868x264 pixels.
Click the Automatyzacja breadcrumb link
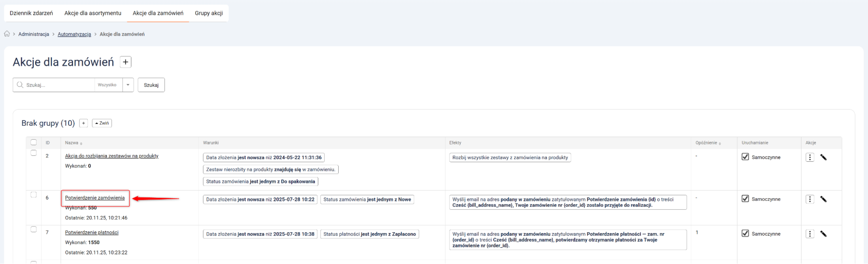tap(74, 34)
